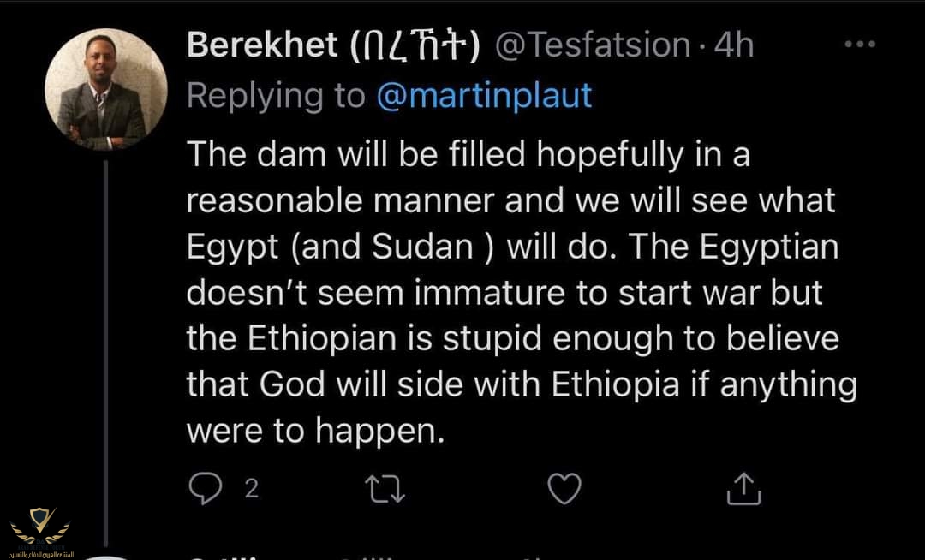
Task: Open the 4h timestamp link
Action: 733,45
